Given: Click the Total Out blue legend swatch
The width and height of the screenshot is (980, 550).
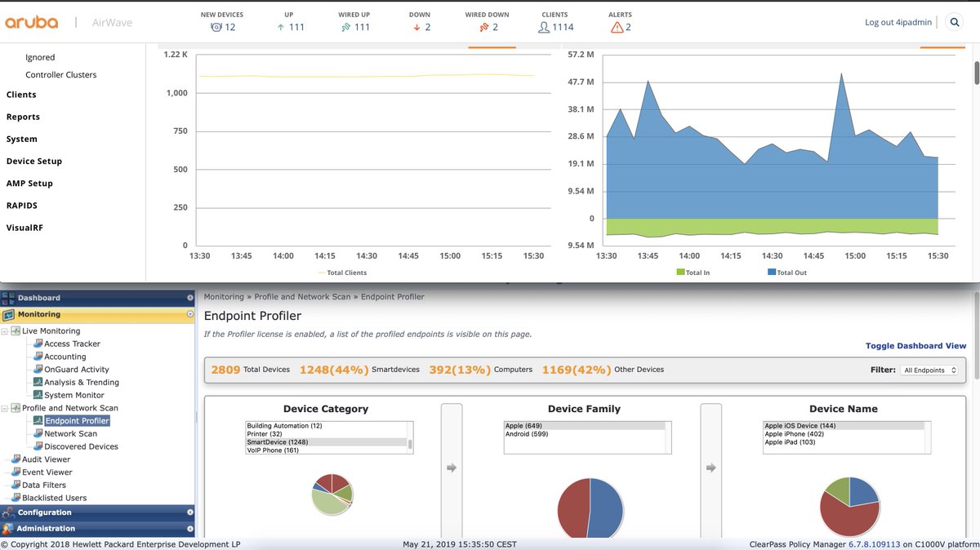Looking at the screenshot, I should click(x=772, y=273).
